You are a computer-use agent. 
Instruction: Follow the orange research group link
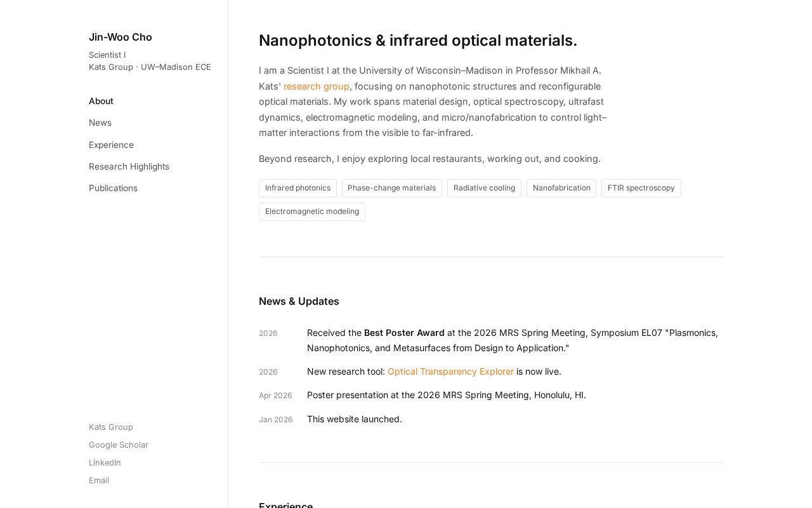pyautogui.click(x=317, y=86)
